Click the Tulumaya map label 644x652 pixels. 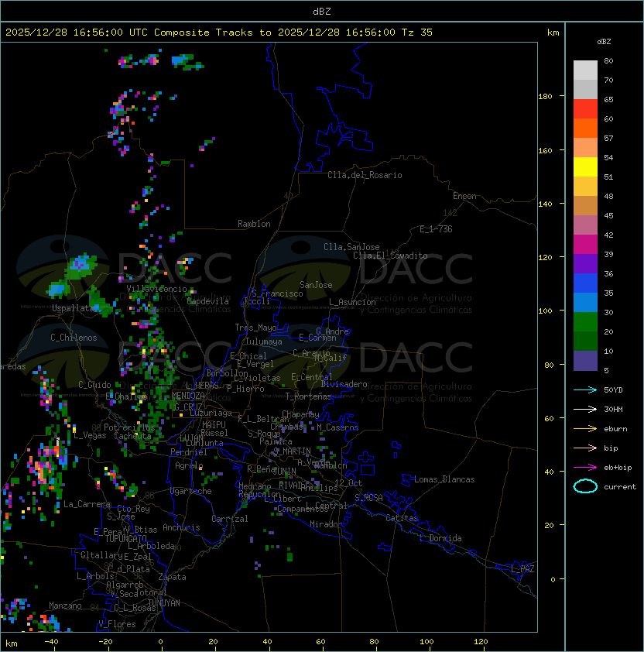click(x=264, y=341)
